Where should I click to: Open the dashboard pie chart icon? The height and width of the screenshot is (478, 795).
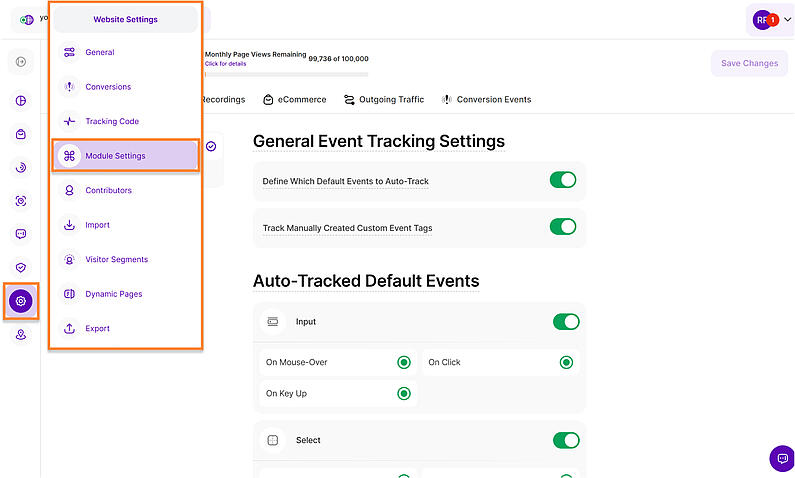click(x=21, y=100)
